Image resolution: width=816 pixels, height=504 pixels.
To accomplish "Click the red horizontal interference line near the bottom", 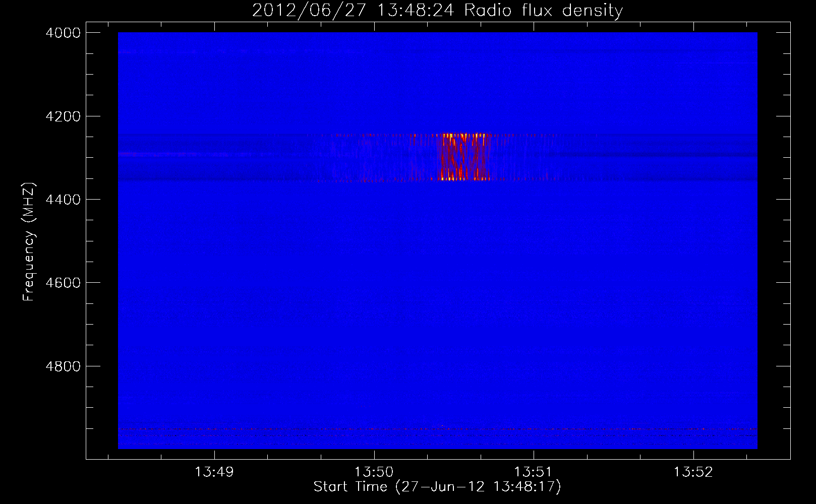I will [x=437, y=429].
